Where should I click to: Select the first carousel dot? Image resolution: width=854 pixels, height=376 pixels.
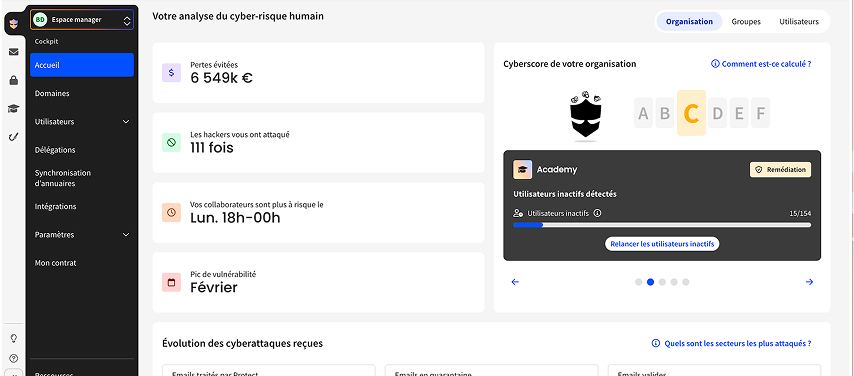click(638, 282)
